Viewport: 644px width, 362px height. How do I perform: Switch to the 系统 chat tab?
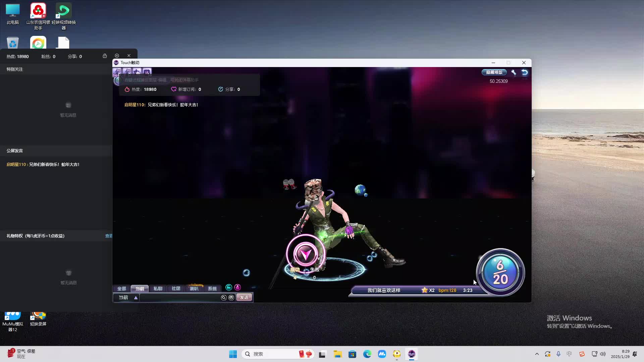click(x=212, y=289)
